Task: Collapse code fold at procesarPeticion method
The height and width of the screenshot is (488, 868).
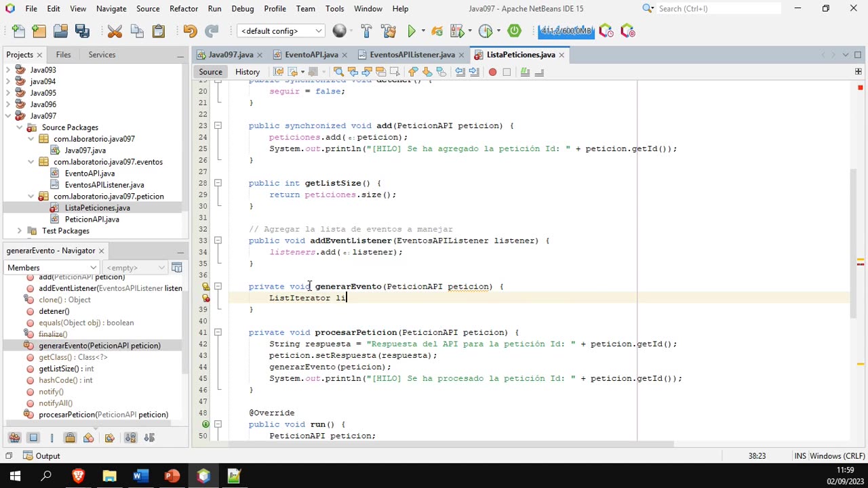Action: 218,333
